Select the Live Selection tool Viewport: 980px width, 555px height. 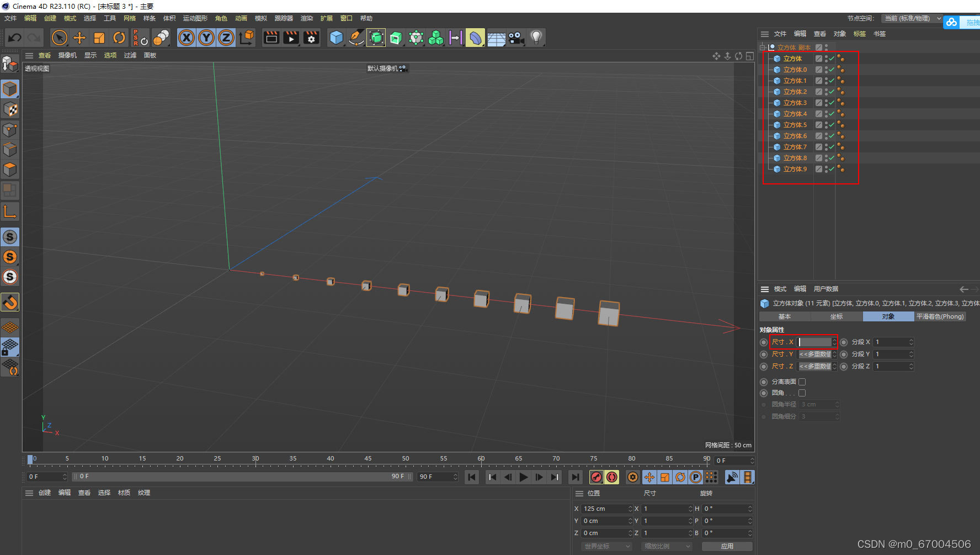click(x=59, y=38)
